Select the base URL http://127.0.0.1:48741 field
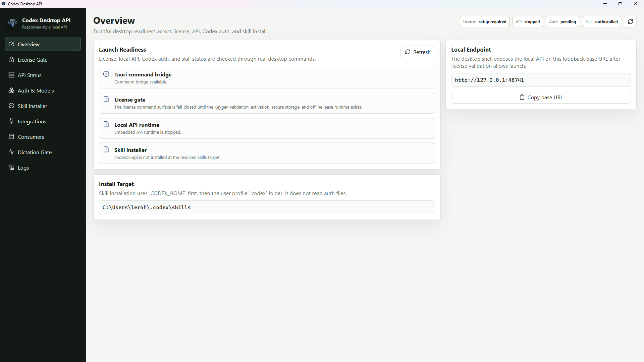Image resolution: width=644 pixels, height=362 pixels. tap(541, 80)
